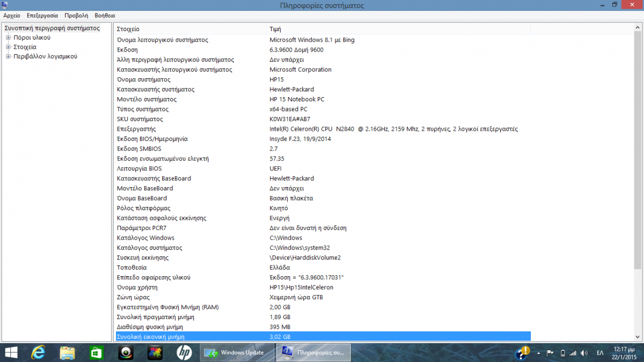
Task: Expand the Στοιχεία tree node
Action: pos(8,47)
